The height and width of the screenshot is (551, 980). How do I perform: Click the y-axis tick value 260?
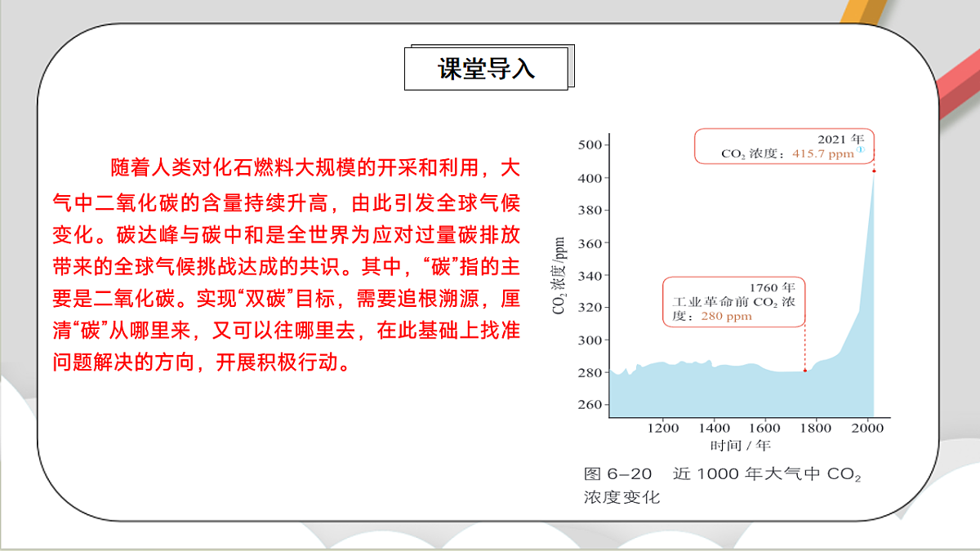click(590, 405)
